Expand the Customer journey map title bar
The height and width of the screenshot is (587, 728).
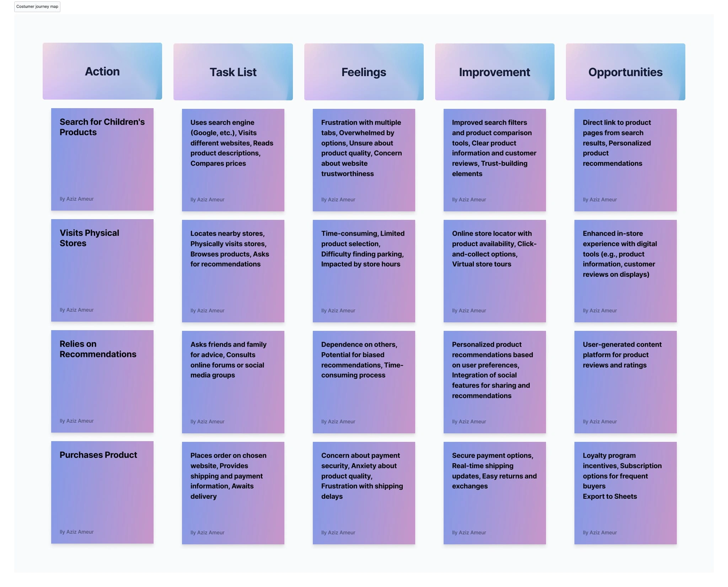tap(37, 7)
